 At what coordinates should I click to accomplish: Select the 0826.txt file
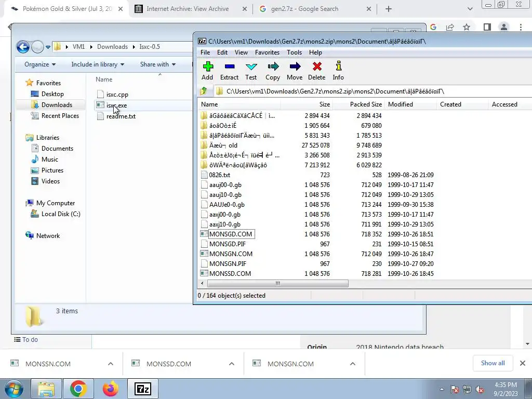tap(220, 175)
